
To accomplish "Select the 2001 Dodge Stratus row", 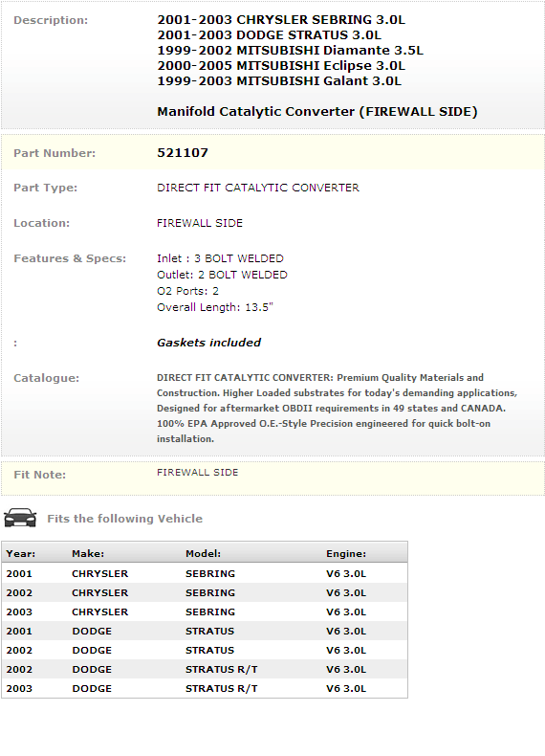I will click(x=205, y=632).
